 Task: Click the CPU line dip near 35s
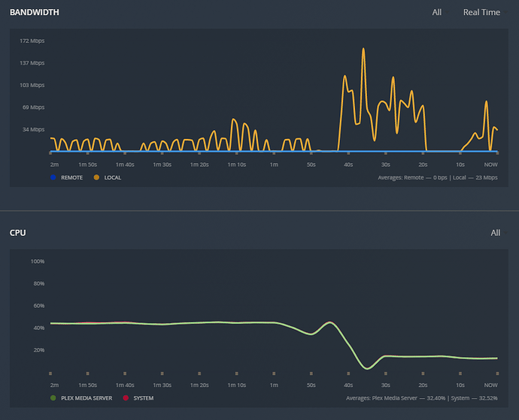coord(367,368)
